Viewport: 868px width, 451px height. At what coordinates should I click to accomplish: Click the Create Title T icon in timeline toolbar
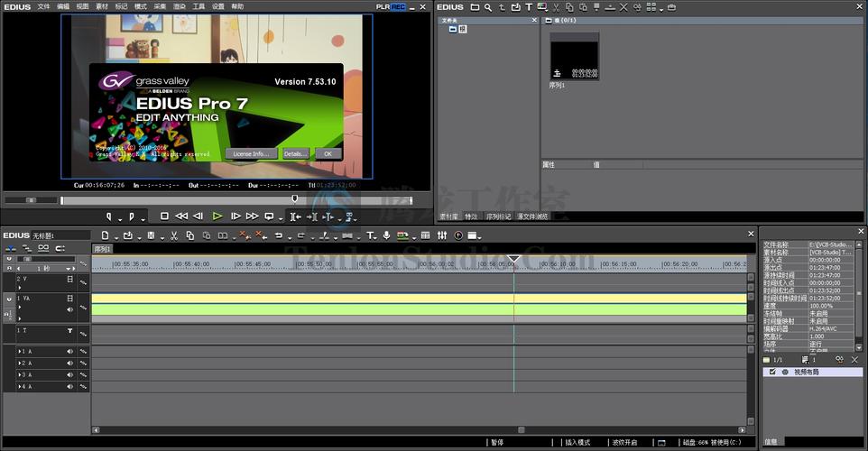(x=370, y=235)
